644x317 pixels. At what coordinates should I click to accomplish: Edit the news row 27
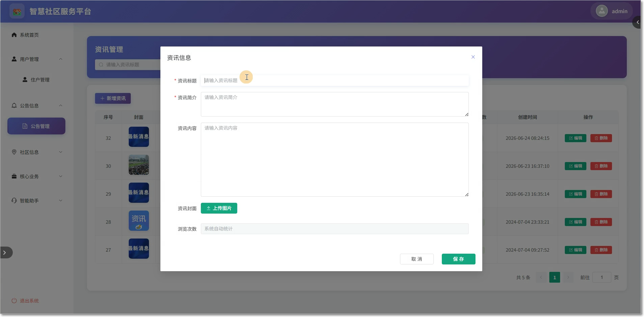pyautogui.click(x=576, y=250)
